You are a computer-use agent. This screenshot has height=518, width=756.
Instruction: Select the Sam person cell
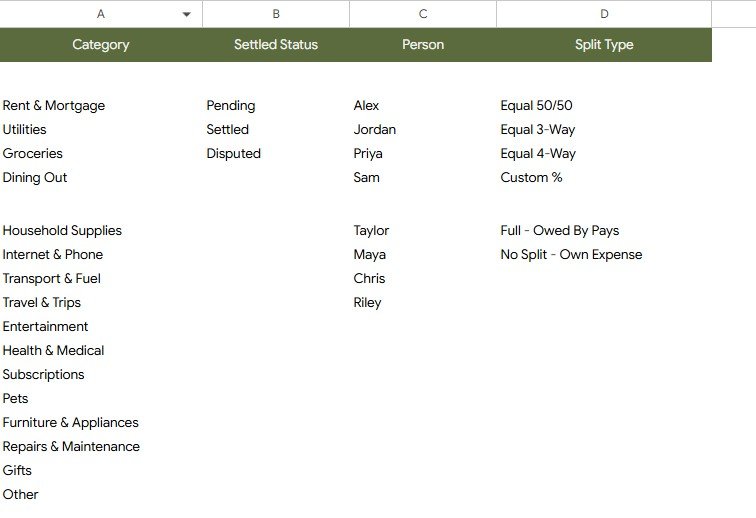[x=423, y=177]
